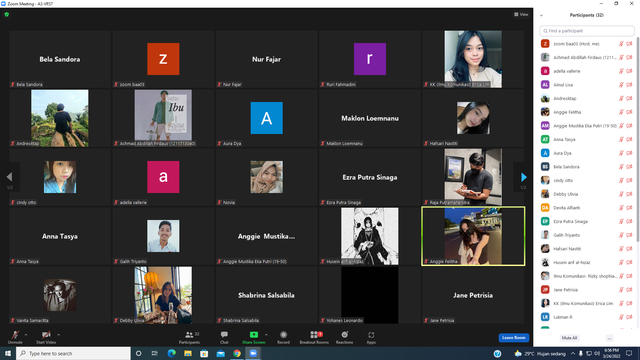Select the highlighted Anggie Felitha tile

[473, 236]
